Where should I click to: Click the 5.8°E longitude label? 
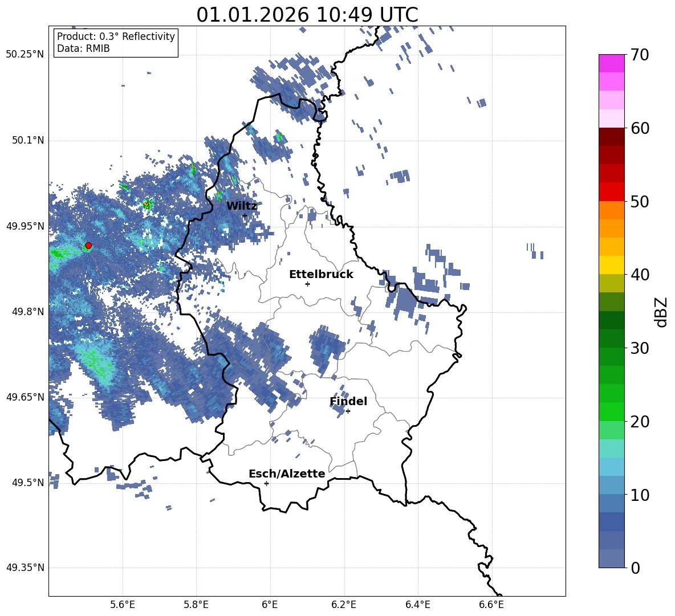point(196,605)
